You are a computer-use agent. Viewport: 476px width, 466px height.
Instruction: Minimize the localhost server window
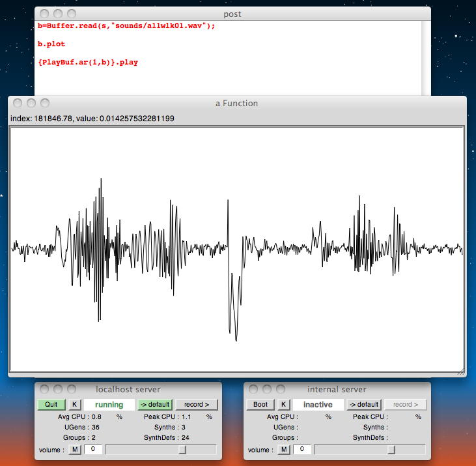pos(58,389)
